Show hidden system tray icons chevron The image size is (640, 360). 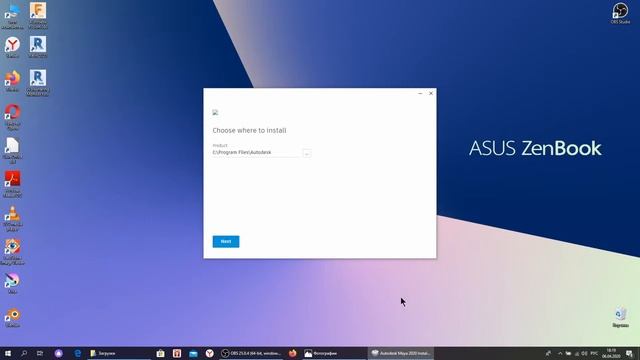point(560,353)
